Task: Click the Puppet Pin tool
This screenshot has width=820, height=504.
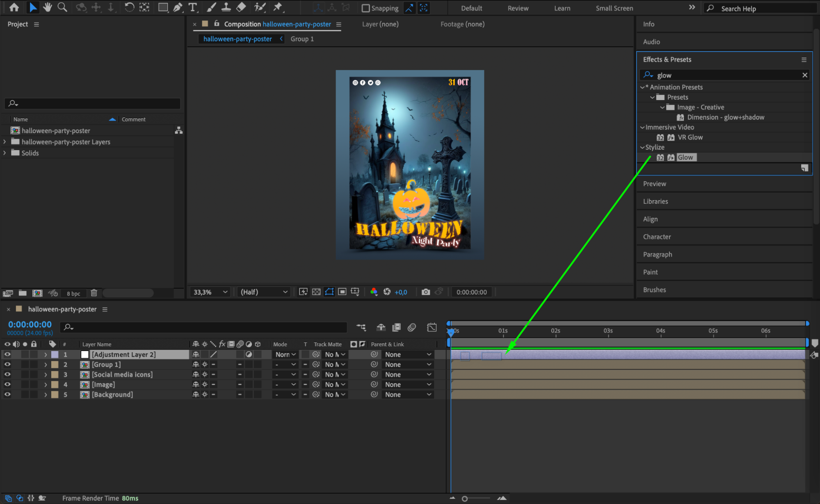Action: (278, 7)
